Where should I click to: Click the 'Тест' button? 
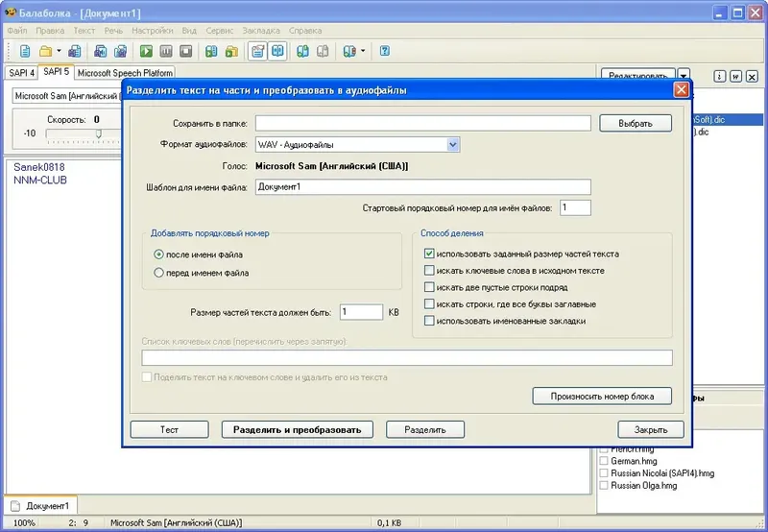coord(170,429)
